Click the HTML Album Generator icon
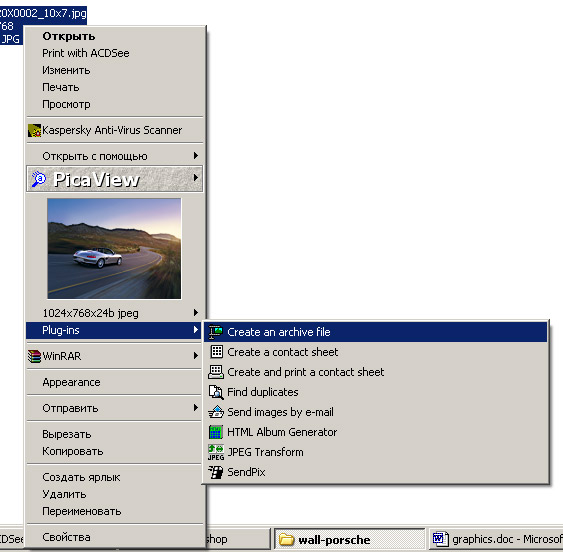The image size is (563, 552). [216, 432]
